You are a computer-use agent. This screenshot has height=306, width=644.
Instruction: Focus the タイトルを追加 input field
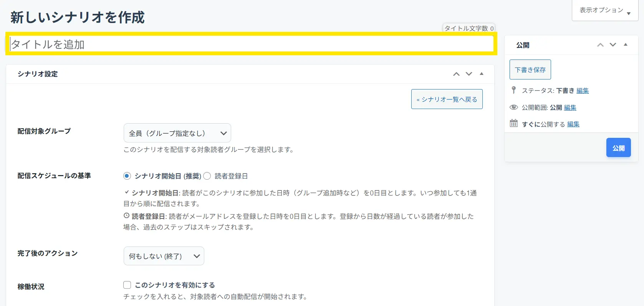click(x=251, y=44)
